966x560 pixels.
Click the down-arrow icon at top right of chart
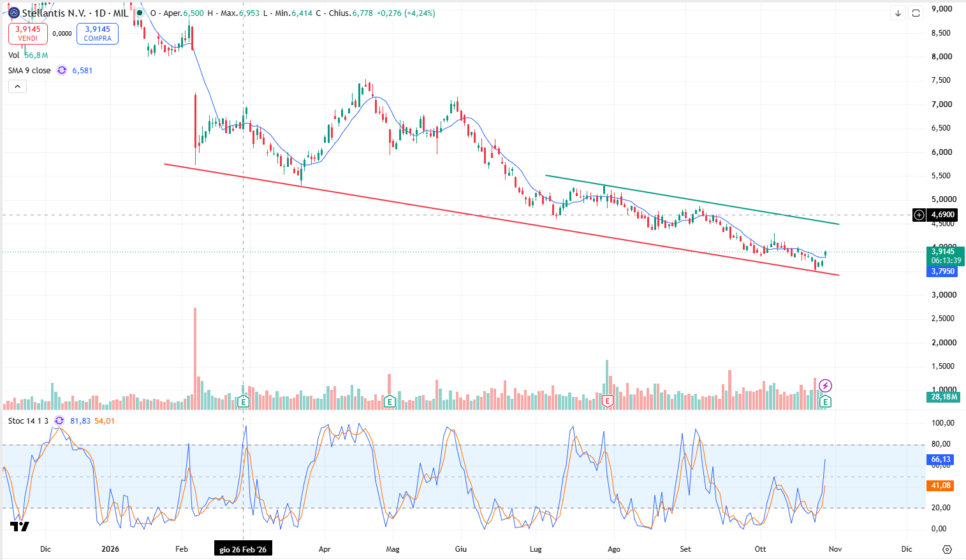coord(898,13)
